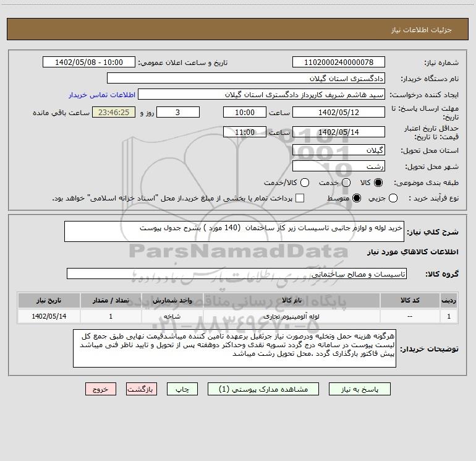Choose the متوسط purchase process option

pos(357,198)
